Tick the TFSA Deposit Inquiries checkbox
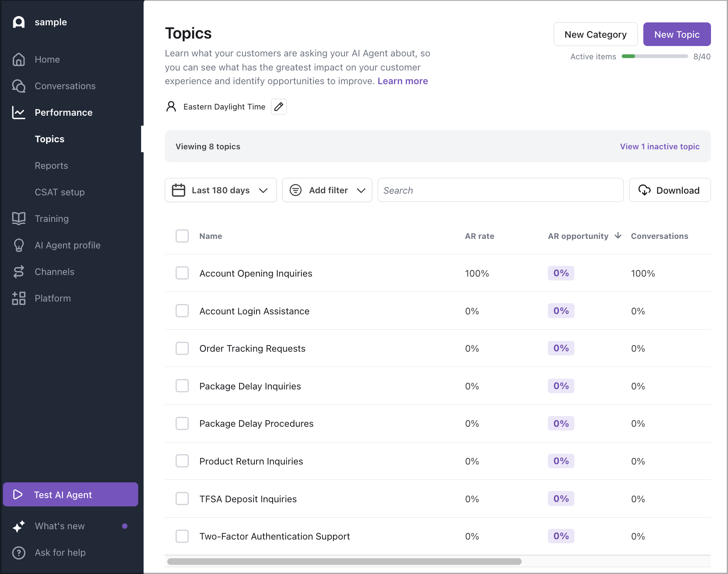The height and width of the screenshot is (574, 728). [x=182, y=499]
